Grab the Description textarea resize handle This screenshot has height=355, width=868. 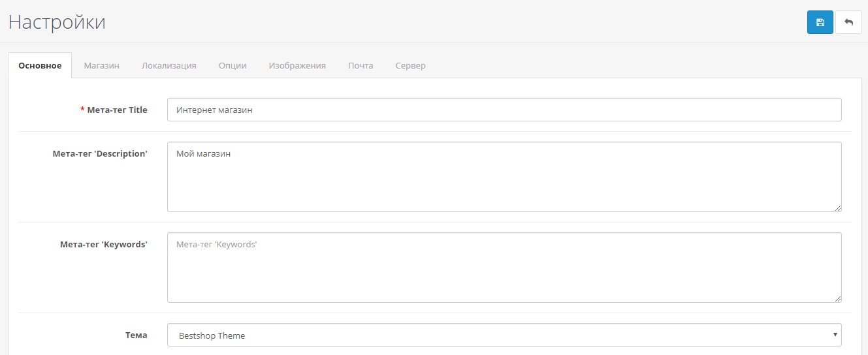coord(837,208)
